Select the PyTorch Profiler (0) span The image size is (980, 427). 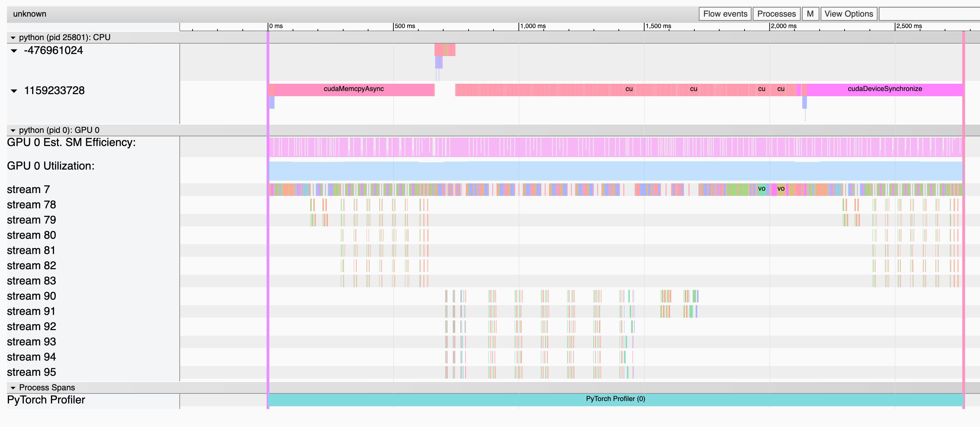(x=615, y=399)
